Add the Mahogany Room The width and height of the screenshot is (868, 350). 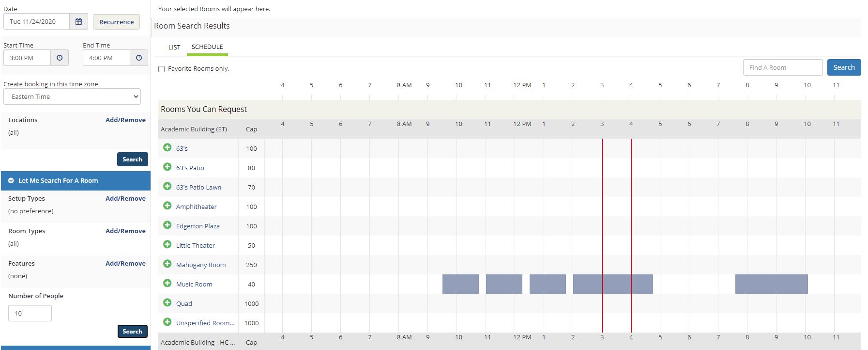coord(168,264)
